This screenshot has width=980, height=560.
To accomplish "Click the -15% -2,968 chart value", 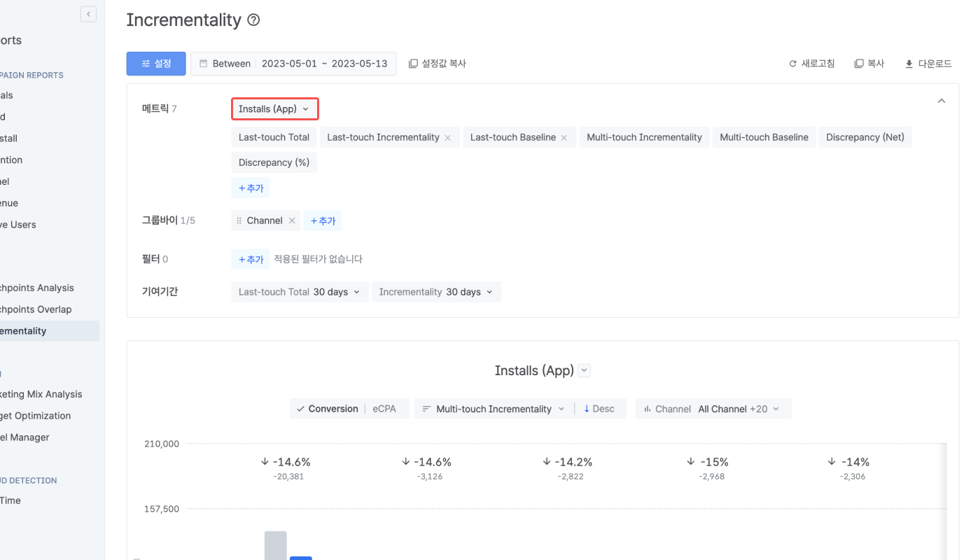I will [x=708, y=468].
